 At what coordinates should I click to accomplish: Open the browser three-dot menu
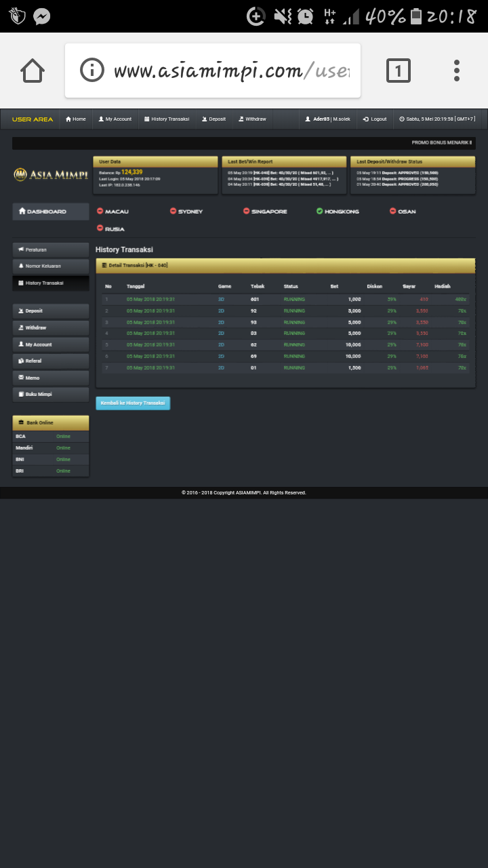tap(457, 71)
